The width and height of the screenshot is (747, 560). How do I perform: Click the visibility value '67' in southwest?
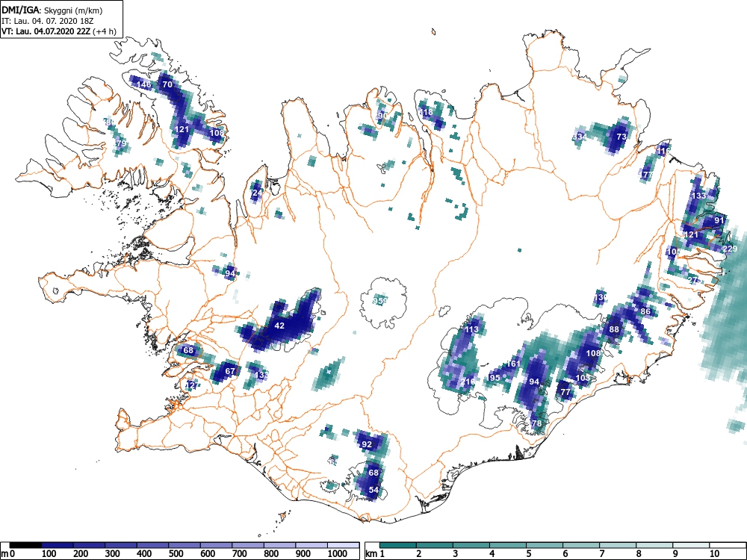(x=230, y=371)
